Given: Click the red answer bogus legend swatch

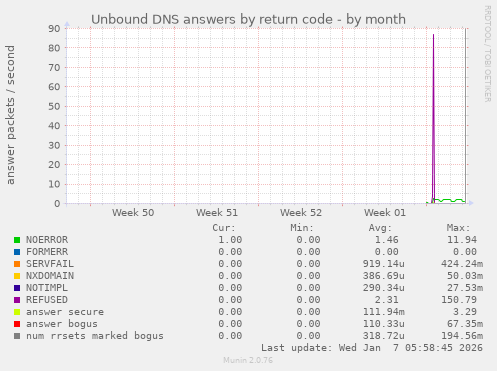Looking at the screenshot, I should [x=17, y=324].
